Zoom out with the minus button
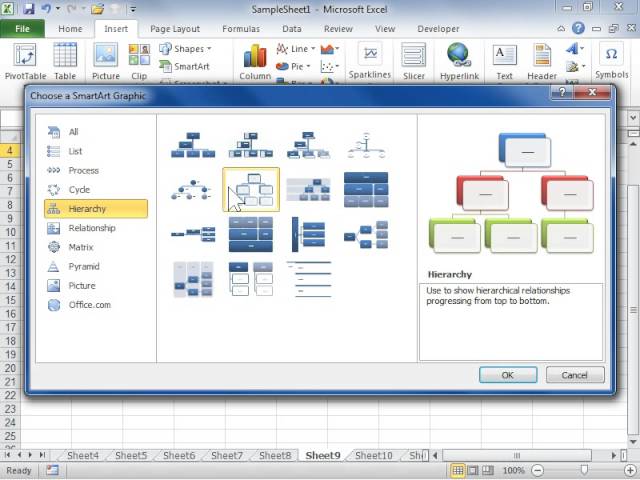The image size is (640, 480). click(x=538, y=471)
